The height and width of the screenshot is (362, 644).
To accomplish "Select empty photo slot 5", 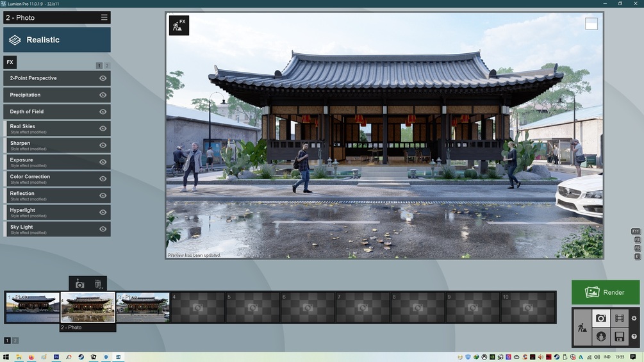I will point(253,308).
